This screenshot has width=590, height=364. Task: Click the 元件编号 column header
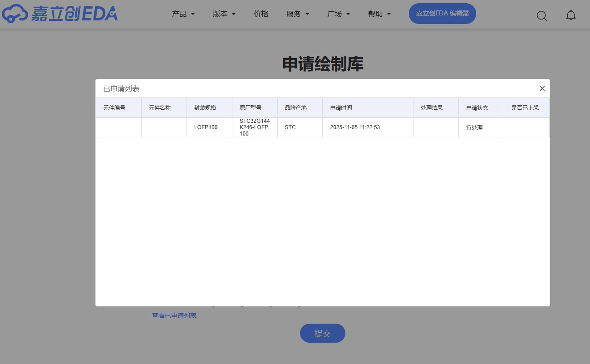pyautogui.click(x=114, y=107)
